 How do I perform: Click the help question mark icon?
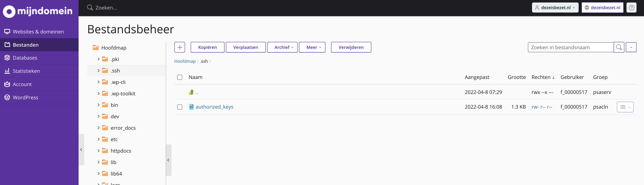[631, 8]
